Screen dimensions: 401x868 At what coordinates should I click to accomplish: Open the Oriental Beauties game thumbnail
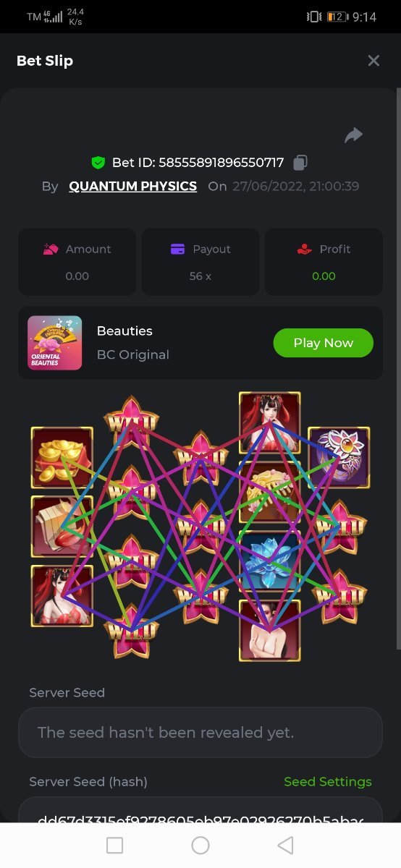[x=55, y=343]
